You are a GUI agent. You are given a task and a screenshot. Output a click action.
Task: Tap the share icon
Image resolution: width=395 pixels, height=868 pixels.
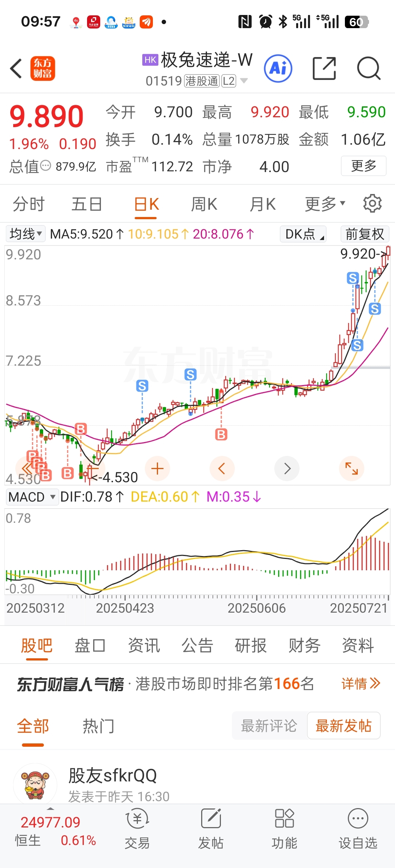pyautogui.click(x=324, y=68)
